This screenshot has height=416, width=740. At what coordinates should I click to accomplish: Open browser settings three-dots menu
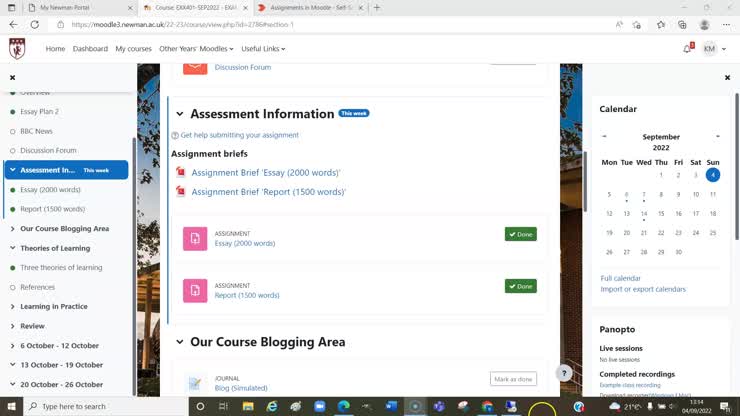726,25
